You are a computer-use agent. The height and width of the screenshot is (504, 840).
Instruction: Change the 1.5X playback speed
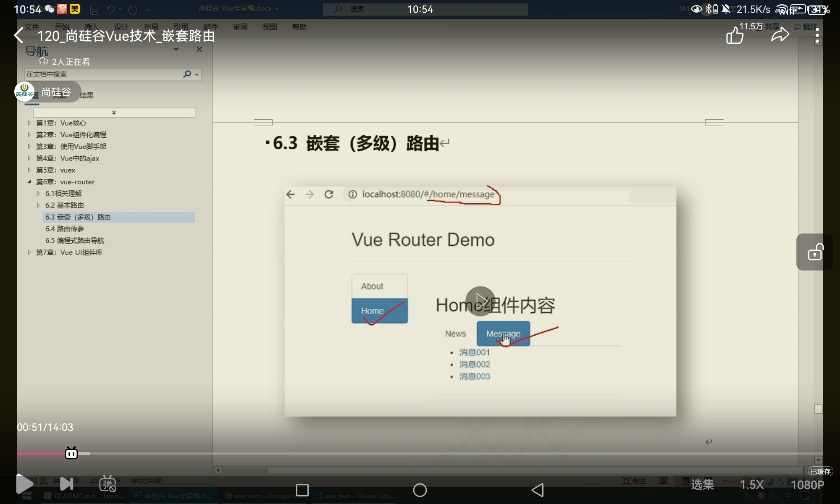[x=751, y=485]
